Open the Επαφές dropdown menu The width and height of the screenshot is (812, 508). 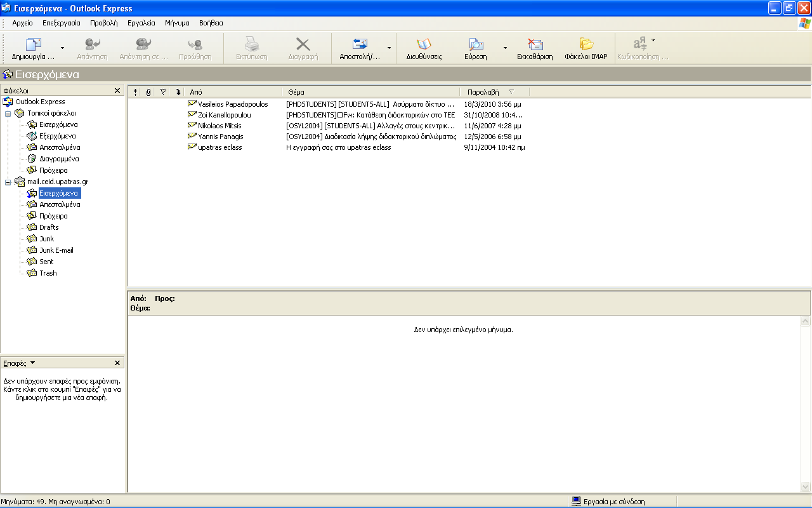tap(32, 363)
